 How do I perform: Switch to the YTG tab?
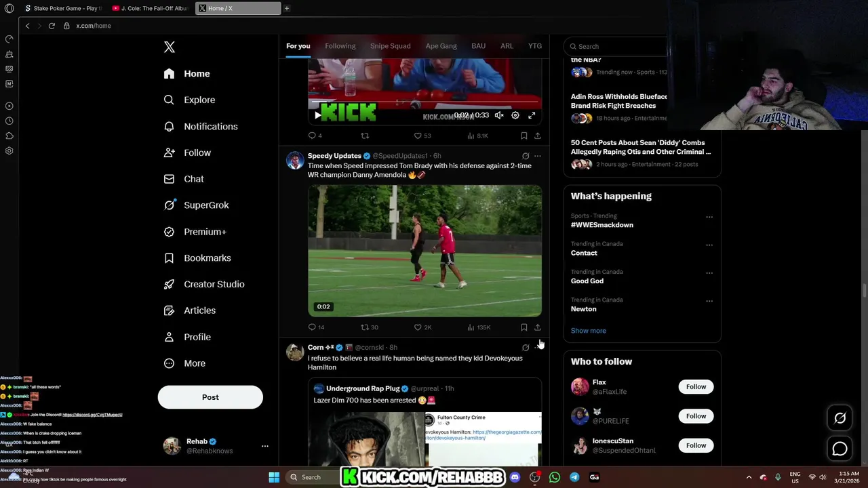tap(535, 46)
